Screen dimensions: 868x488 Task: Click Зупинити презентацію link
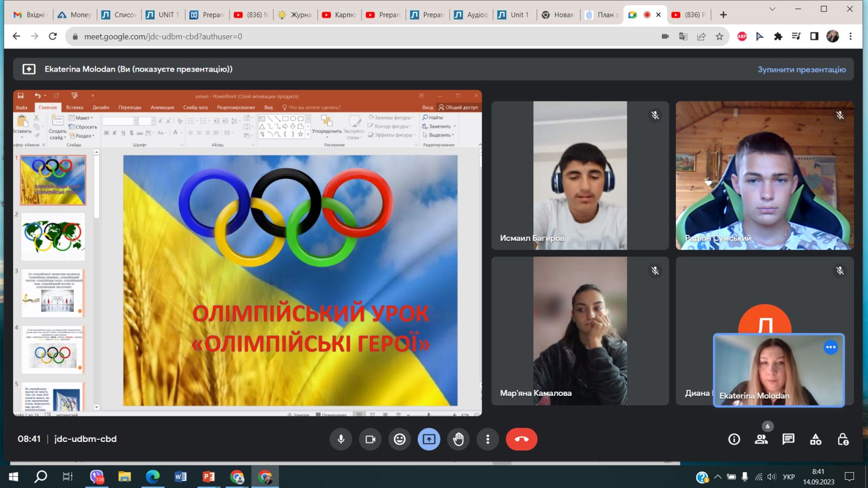801,69
